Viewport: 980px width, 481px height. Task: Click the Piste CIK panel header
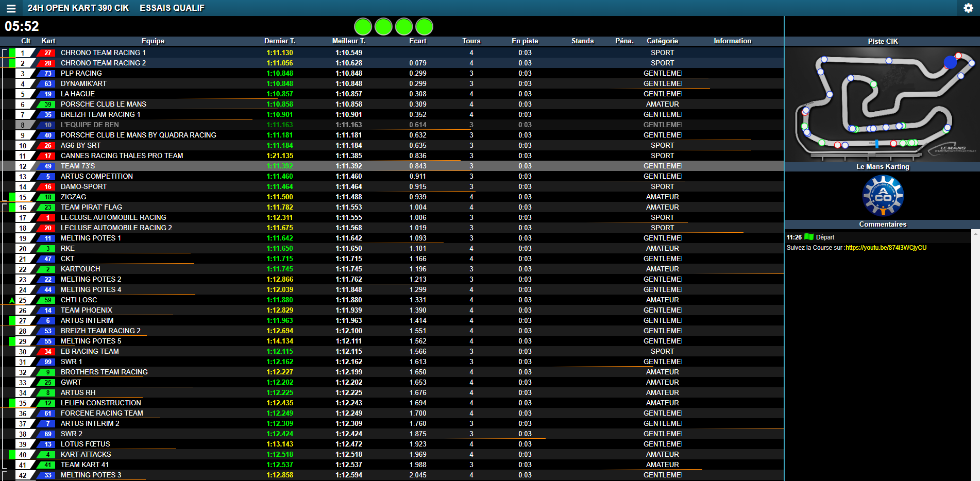point(882,41)
